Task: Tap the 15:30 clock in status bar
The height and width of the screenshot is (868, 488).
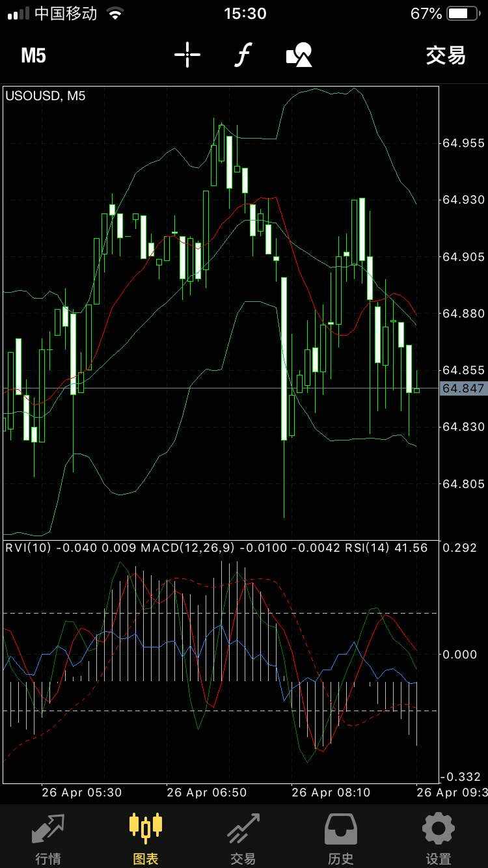Action: click(245, 13)
